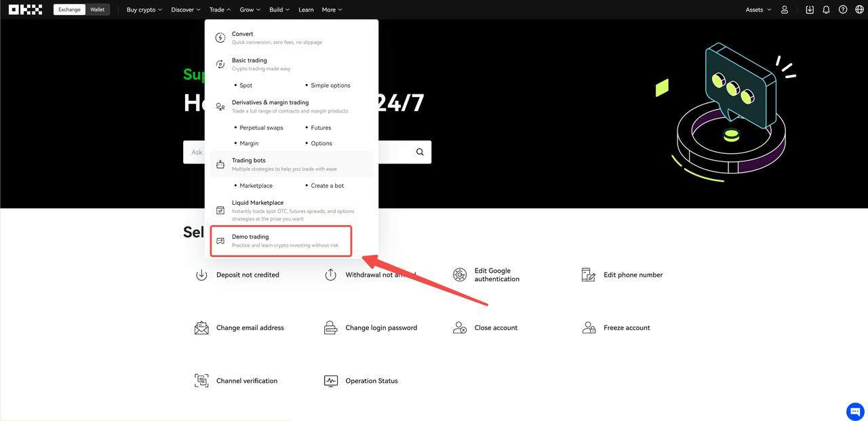Click the Deposit not credited icon
The width and height of the screenshot is (868, 421).
201,275
